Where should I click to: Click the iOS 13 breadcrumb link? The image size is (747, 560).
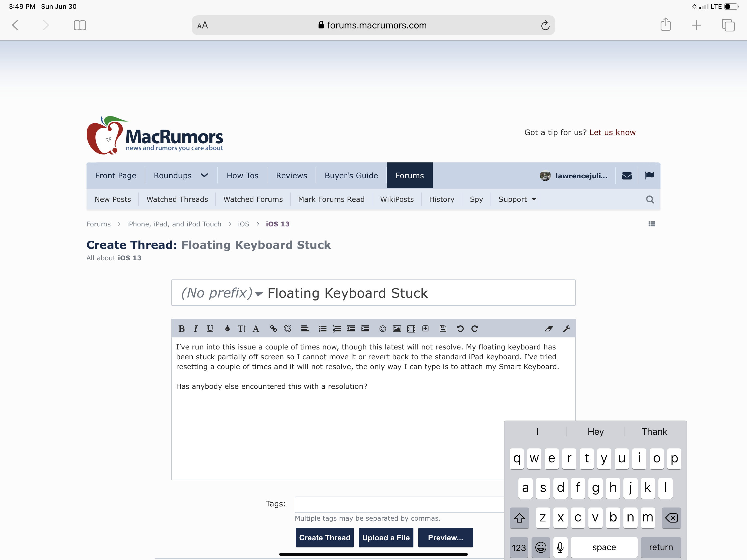278,224
